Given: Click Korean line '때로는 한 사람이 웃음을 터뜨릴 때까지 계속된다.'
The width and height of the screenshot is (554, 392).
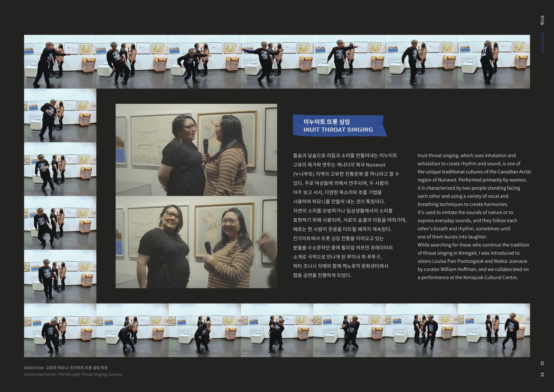Looking at the screenshot, I should tap(342, 229).
